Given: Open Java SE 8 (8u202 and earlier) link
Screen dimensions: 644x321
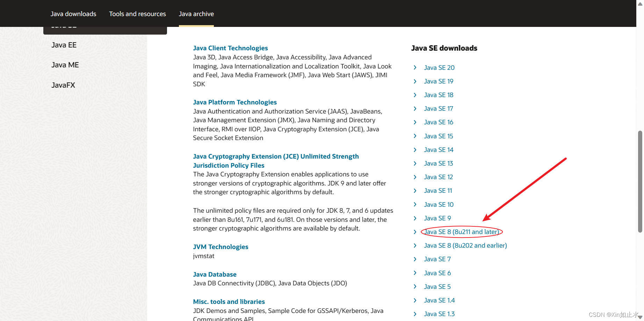Looking at the screenshot, I should tap(465, 246).
